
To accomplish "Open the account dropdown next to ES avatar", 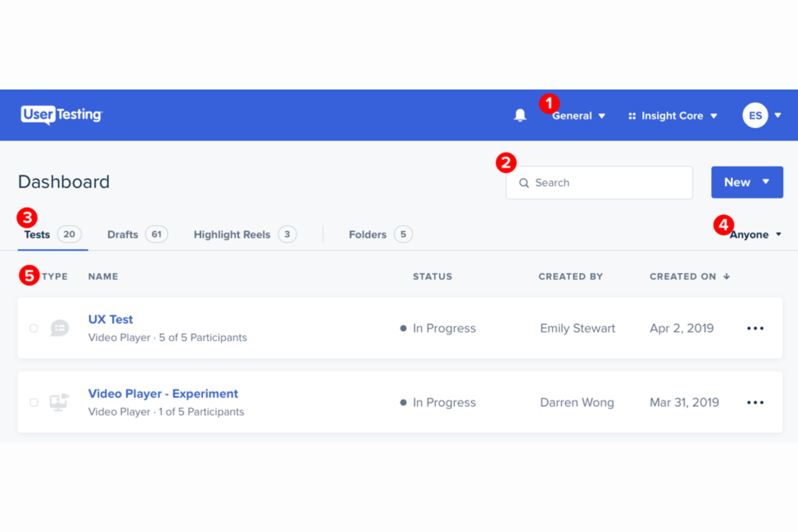I will [778, 115].
